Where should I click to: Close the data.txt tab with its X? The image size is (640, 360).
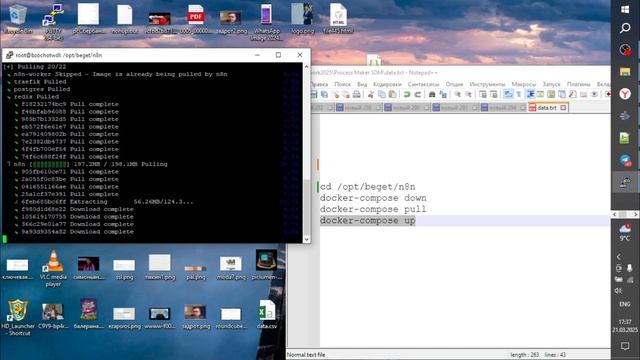563,108
